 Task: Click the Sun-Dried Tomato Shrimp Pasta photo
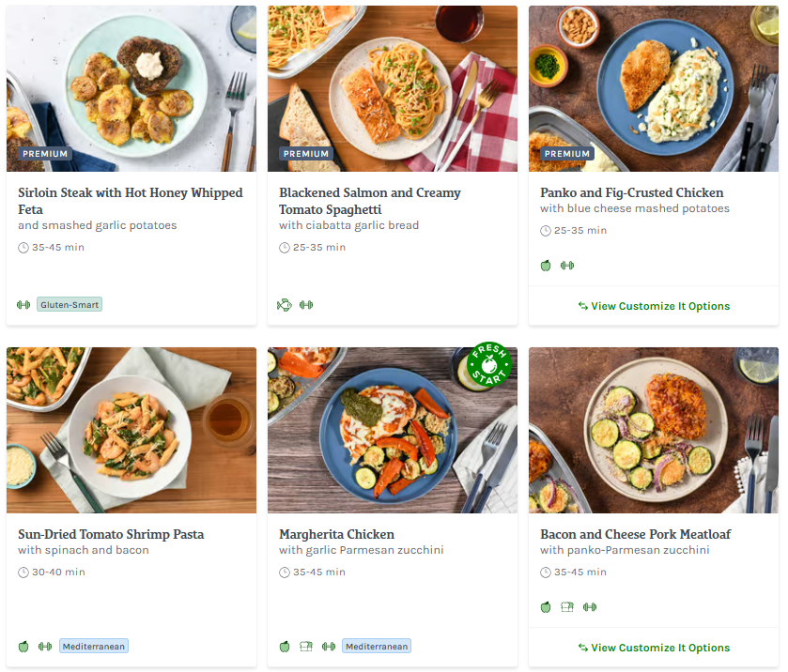click(x=131, y=430)
